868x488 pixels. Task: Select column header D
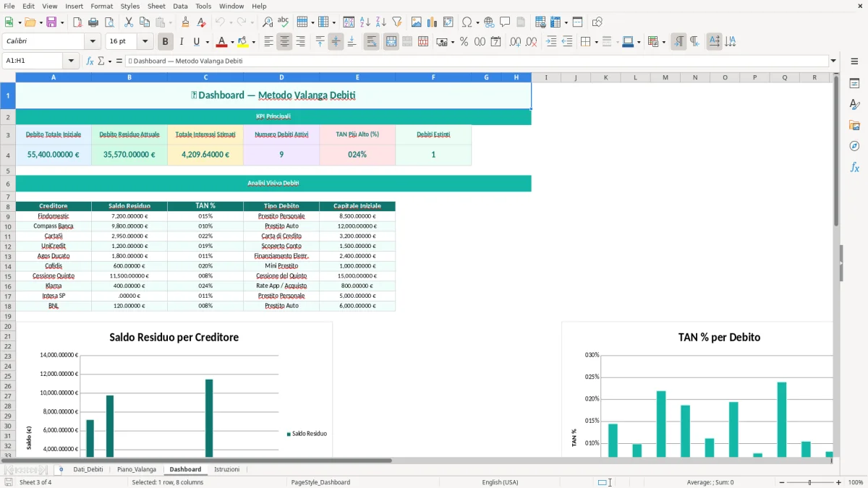tap(281, 77)
